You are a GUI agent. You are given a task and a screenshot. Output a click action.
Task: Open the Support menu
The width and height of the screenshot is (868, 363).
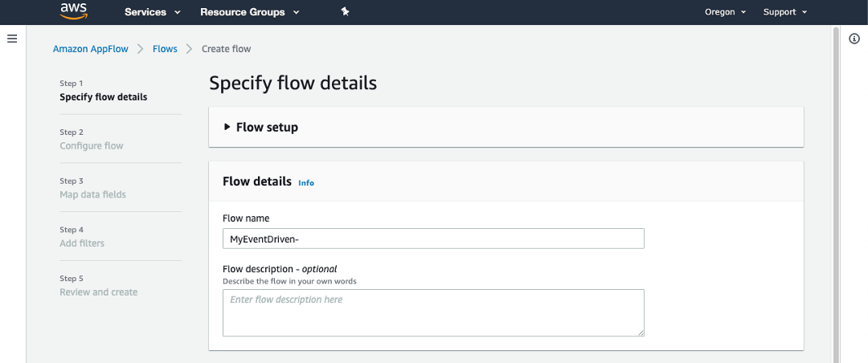point(784,12)
